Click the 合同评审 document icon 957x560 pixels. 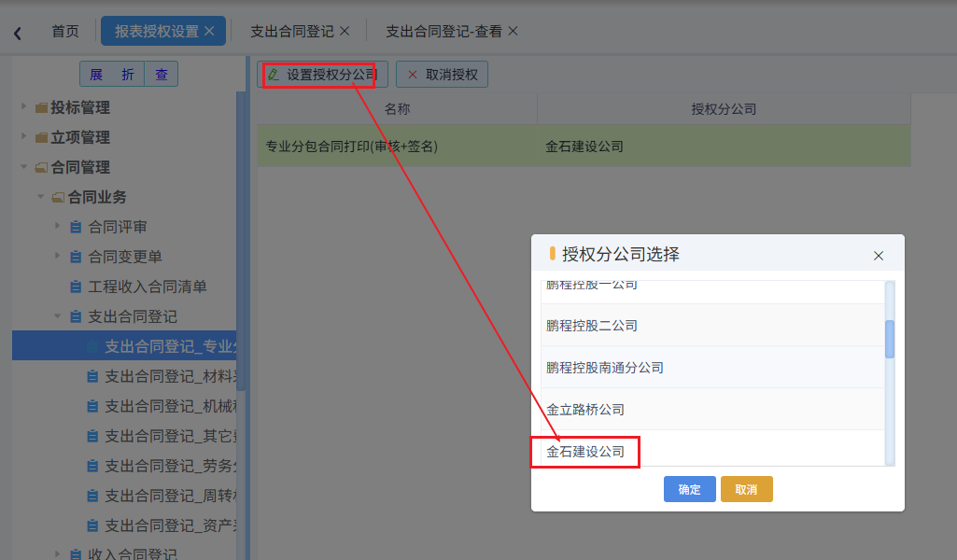[x=76, y=227]
